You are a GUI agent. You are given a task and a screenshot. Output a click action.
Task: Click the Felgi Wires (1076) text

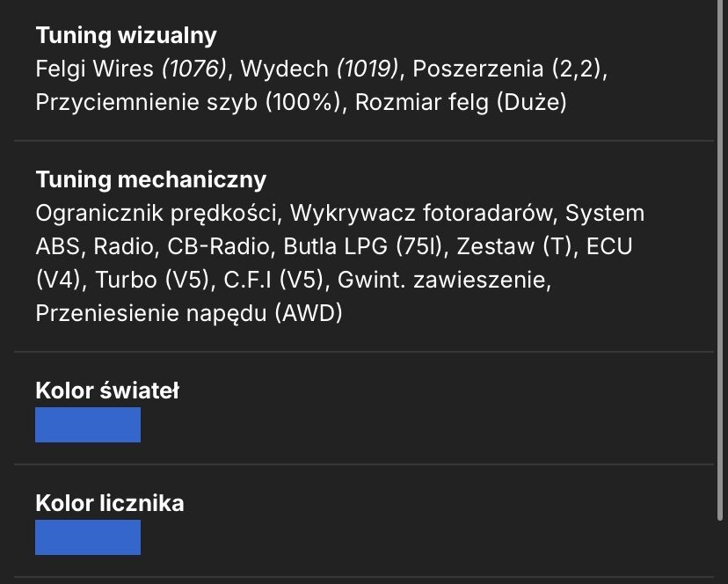coord(131,69)
